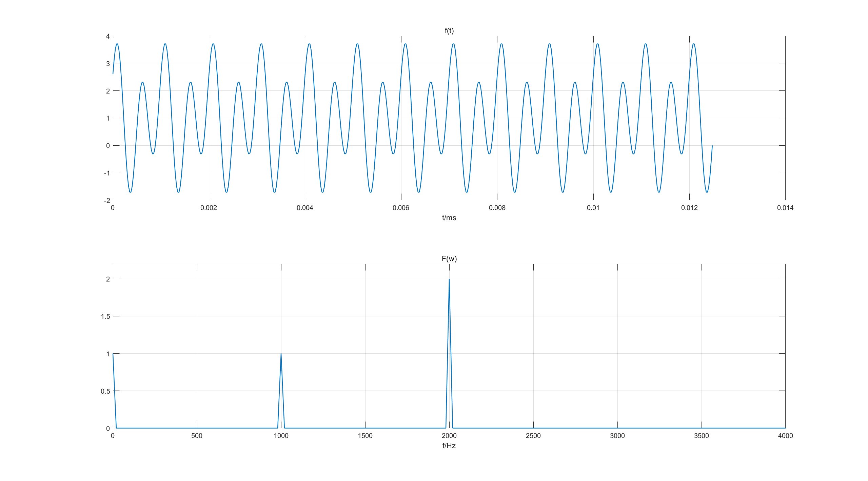
Task: Click the 4000 tick label on frequency axis
Action: coord(785,436)
